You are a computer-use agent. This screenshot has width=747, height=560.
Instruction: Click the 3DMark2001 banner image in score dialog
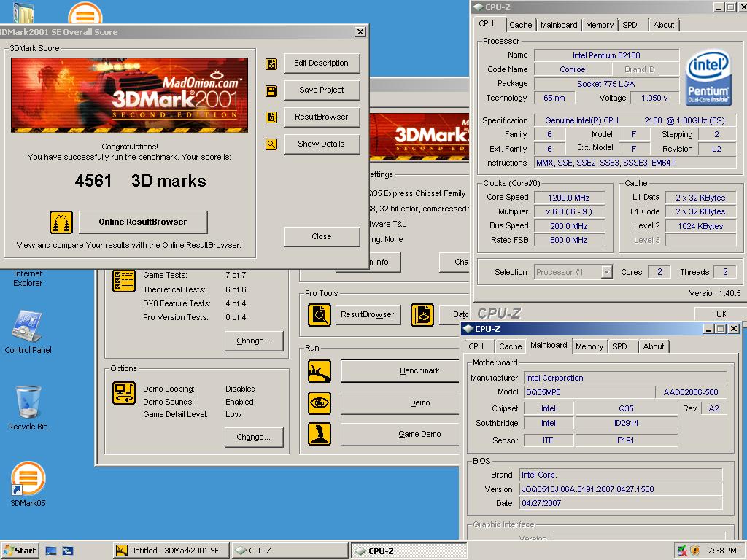point(130,95)
